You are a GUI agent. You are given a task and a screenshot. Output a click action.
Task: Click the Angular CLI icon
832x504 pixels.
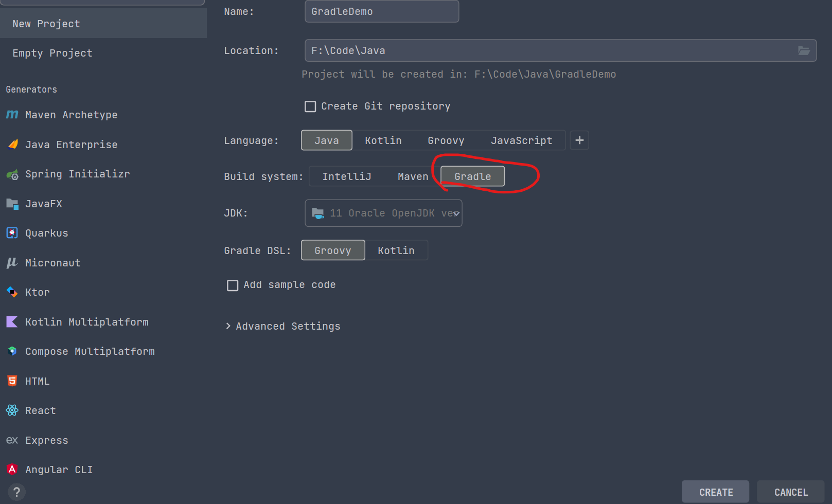tap(12, 470)
